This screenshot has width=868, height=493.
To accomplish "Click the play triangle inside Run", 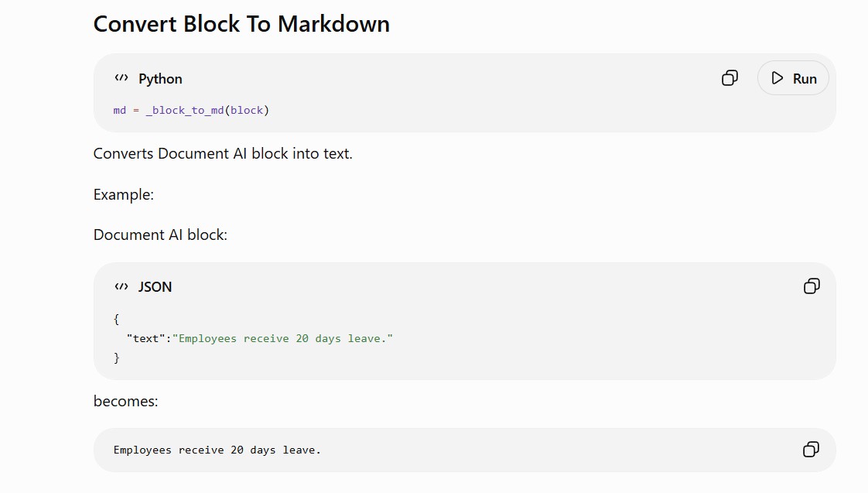I will [x=777, y=78].
